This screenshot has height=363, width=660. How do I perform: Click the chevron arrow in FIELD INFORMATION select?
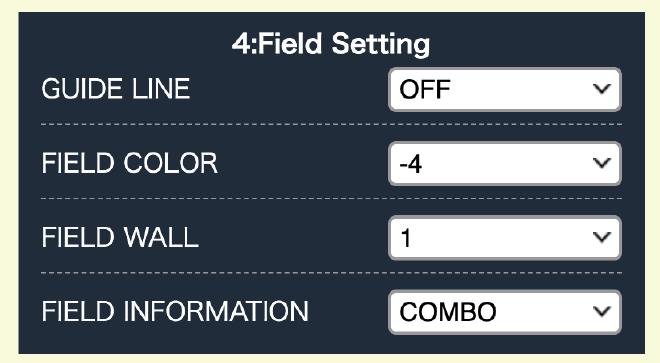pyautogui.click(x=601, y=312)
